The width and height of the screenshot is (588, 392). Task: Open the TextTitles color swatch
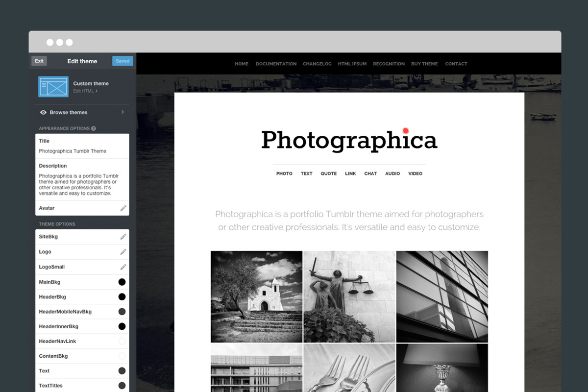[122, 386]
